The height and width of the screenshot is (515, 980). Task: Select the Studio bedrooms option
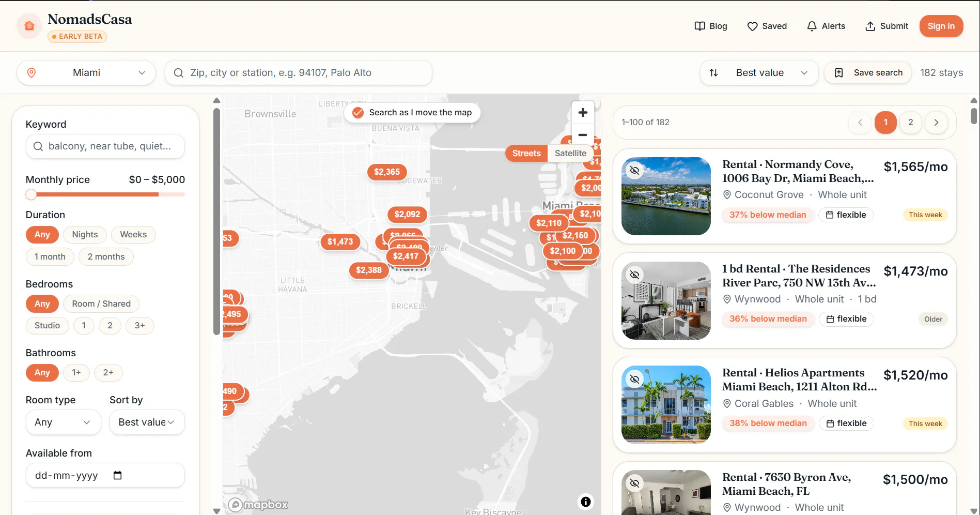(x=47, y=326)
